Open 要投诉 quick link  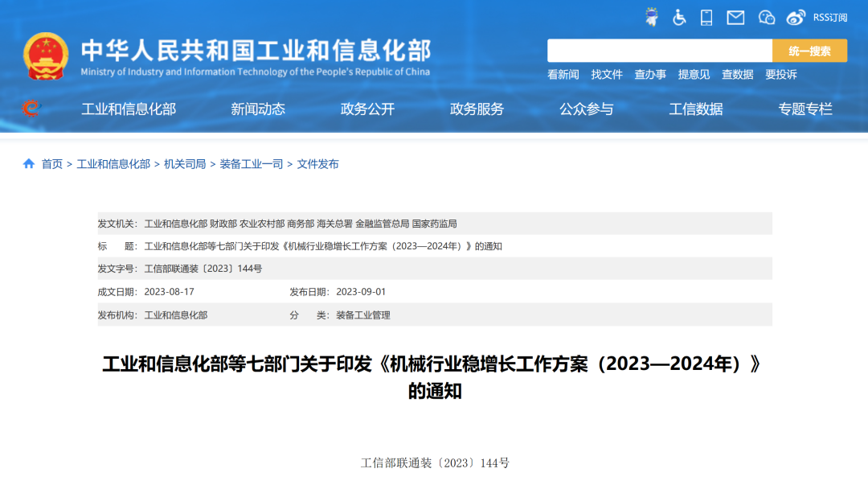781,74
